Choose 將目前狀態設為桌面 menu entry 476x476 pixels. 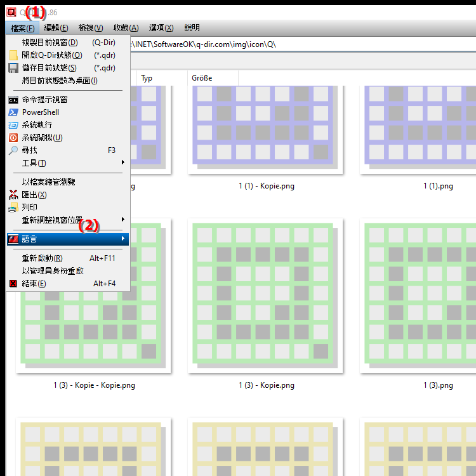click(69, 81)
